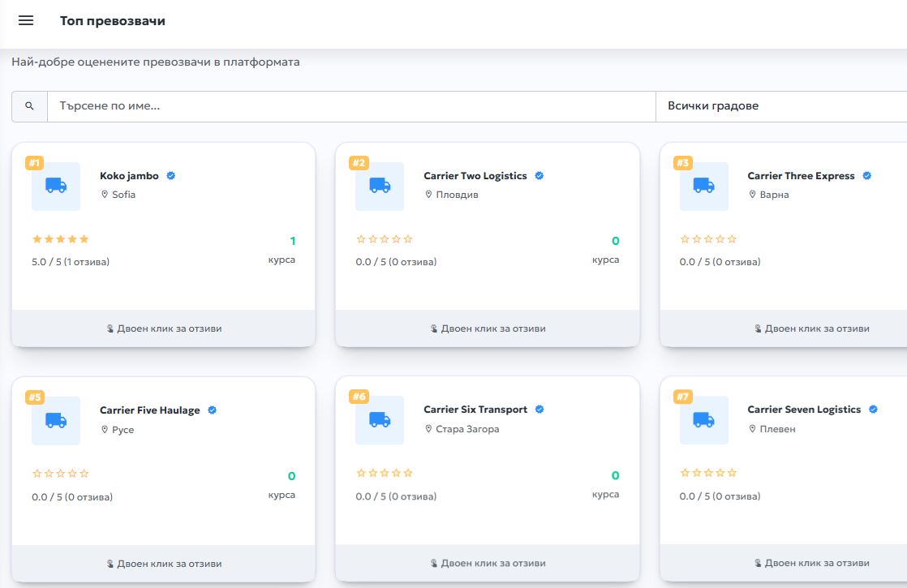Click the review hint on Carrier Three Express card
Viewport: 907px width, 588px height.
click(811, 328)
